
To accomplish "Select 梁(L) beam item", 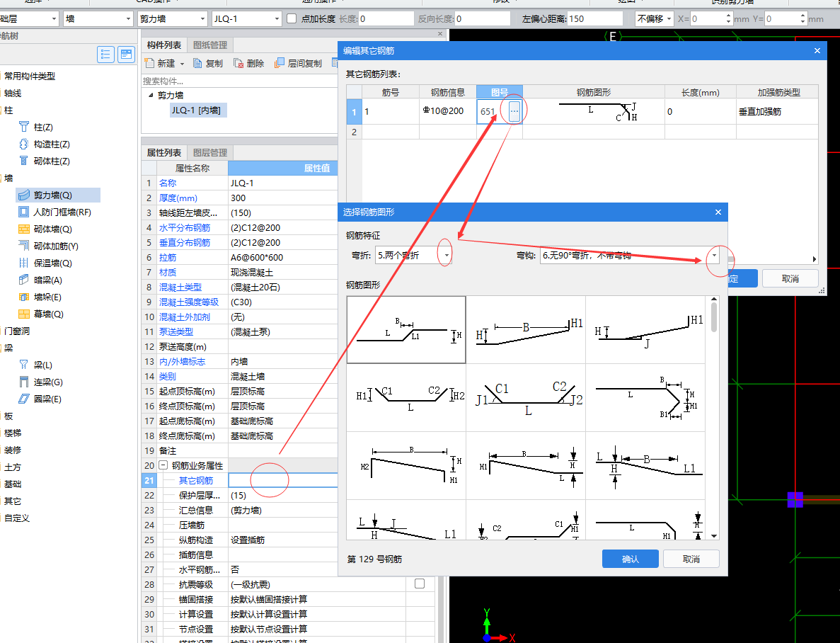I will [43, 365].
